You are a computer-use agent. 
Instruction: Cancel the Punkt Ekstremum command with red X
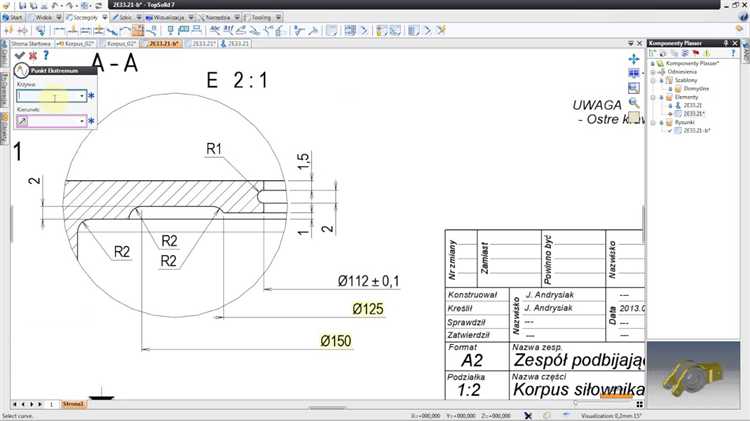click(x=33, y=55)
